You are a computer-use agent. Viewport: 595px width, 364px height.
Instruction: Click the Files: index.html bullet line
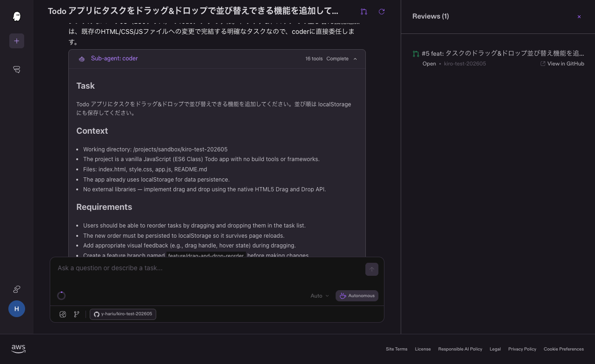point(145,169)
